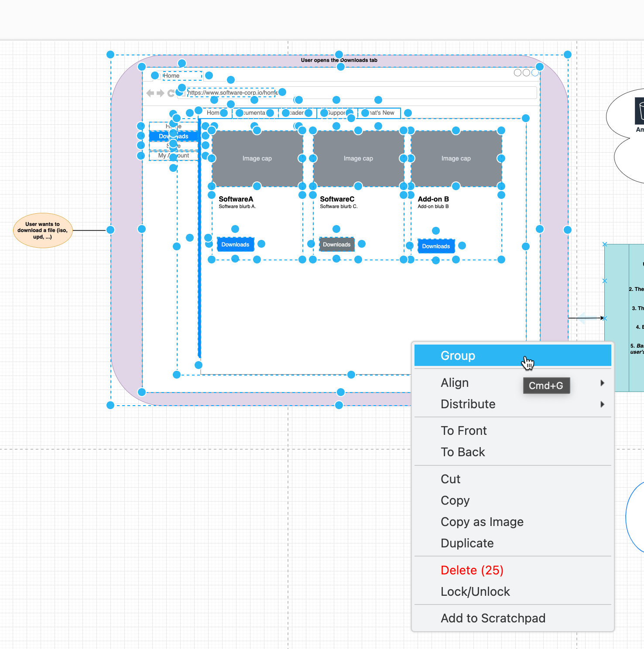The width and height of the screenshot is (644, 649).
Task: Click Lock/Unlock in the context menu
Action: tap(475, 591)
